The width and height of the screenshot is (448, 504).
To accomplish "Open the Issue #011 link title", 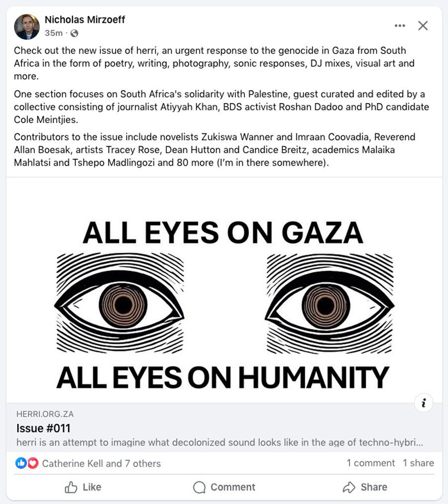I will coord(43,428).
